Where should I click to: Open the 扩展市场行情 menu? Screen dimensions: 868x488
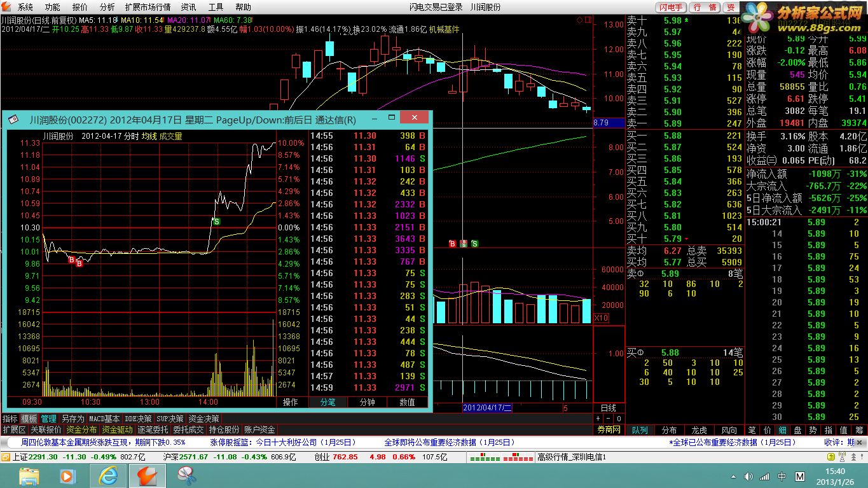148,7
